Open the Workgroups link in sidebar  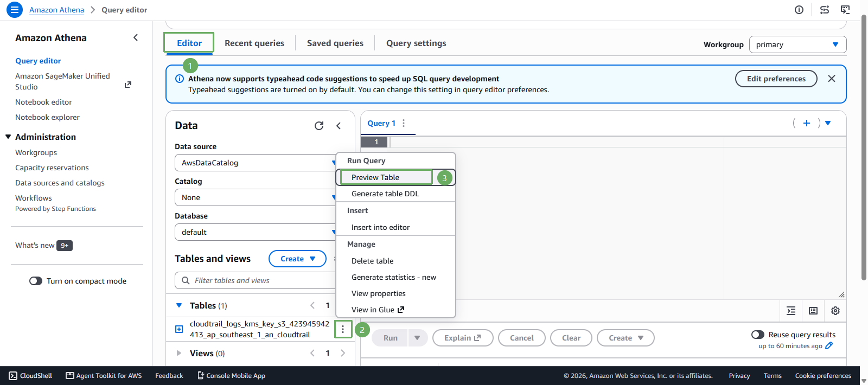click(x=36, y=152)
